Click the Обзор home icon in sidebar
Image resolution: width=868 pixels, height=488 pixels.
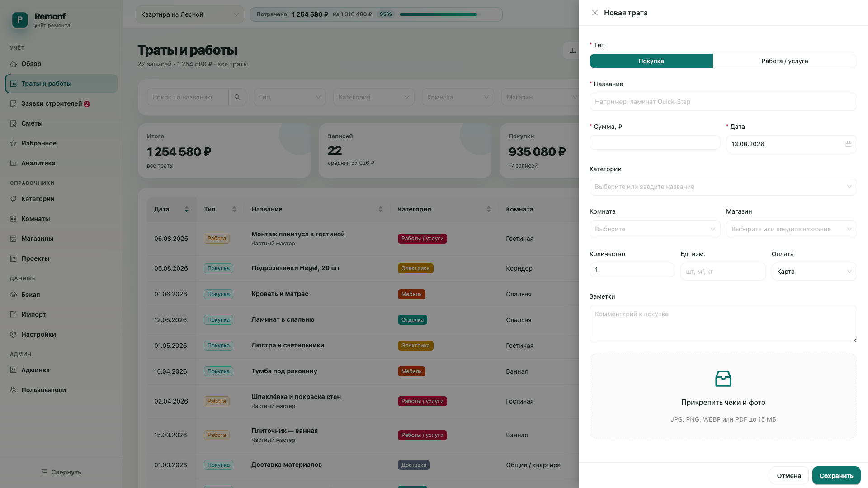coord(14,64)
